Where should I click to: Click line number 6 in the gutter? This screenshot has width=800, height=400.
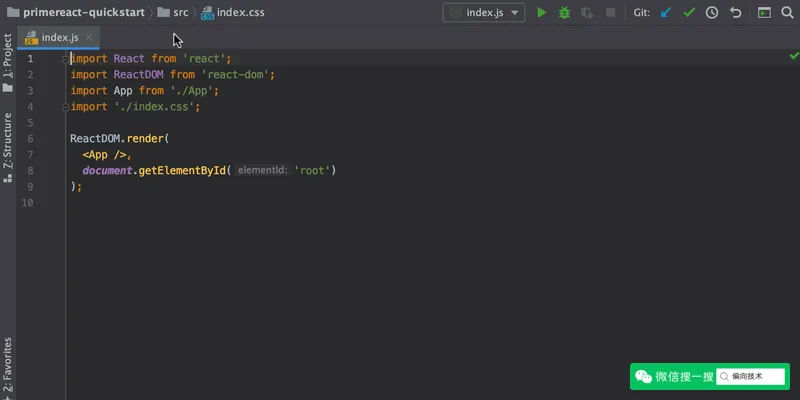[x=30, y=139]
